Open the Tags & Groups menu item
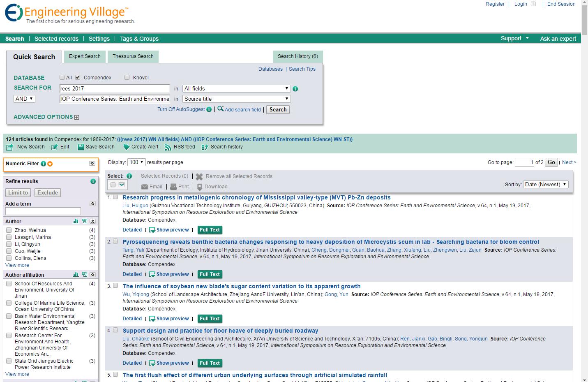This screenshot has width=588, height=382. [x=139, y=39]
